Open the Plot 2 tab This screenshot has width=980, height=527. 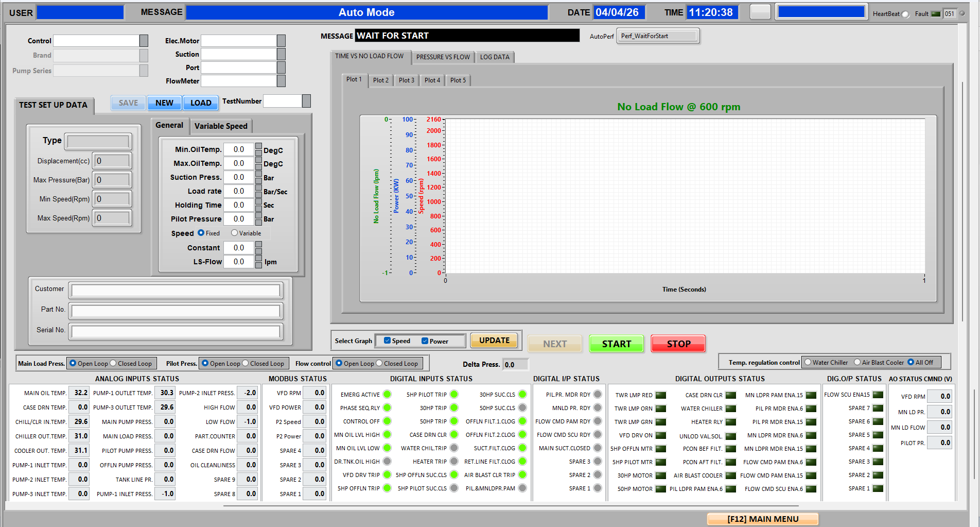point(381,80)
